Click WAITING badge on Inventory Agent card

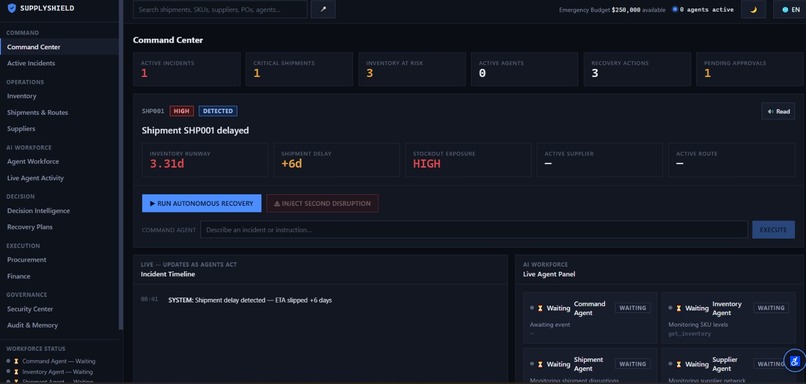[771, 308]
